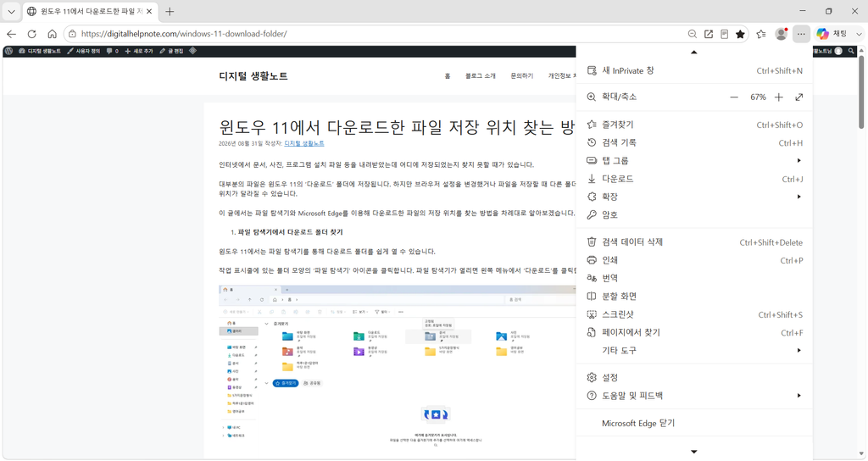Select 분할 화면 menu entry
868x461 pixels.
pos(694,296)
